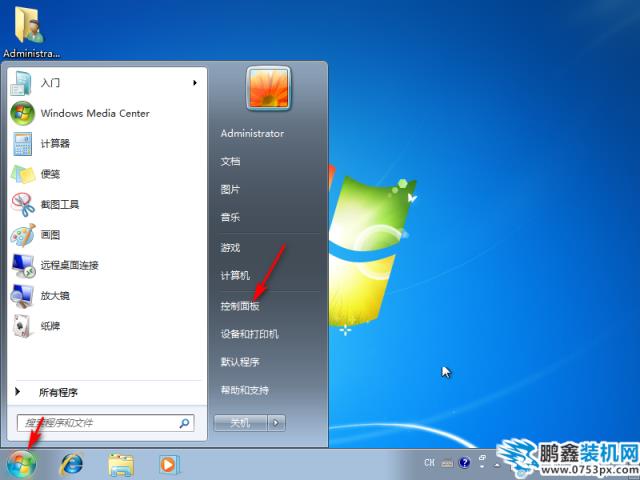Click the Windows Media Center text label
The height and width of the screenshot is (480, 640).
pyautogui.click(x=95, y=113)
